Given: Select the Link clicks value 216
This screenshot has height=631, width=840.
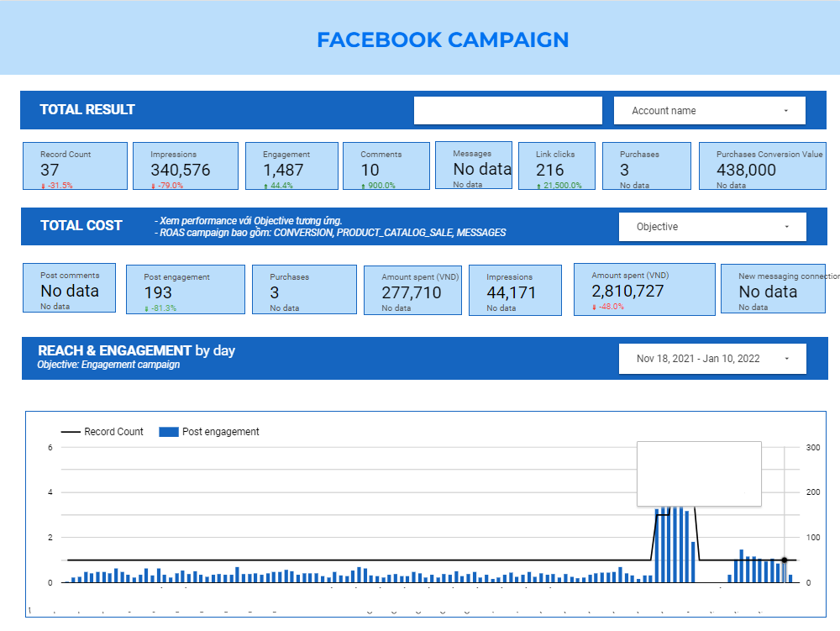Looking at the screenshot, I should pyautogui.click(x=550, y=170).
